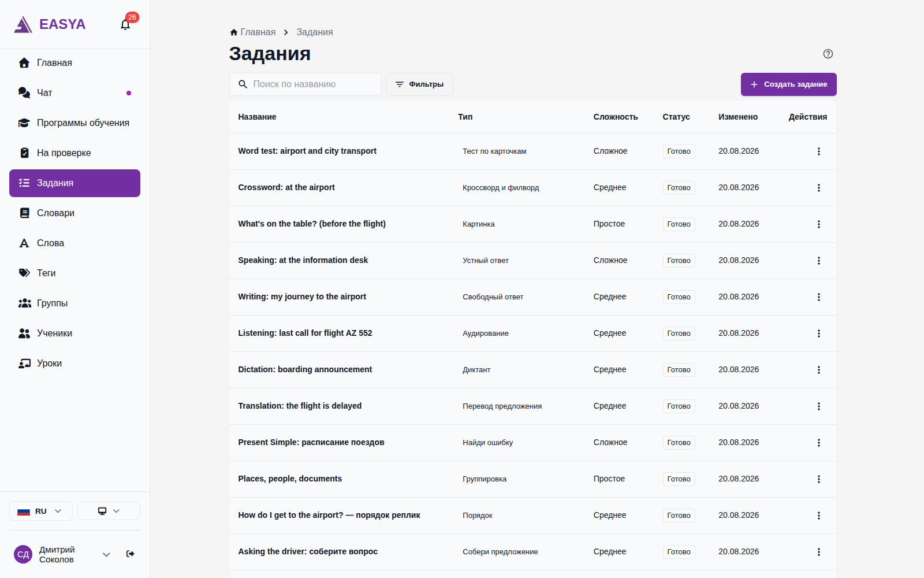Open the RU language dropdown

point(40,511)
